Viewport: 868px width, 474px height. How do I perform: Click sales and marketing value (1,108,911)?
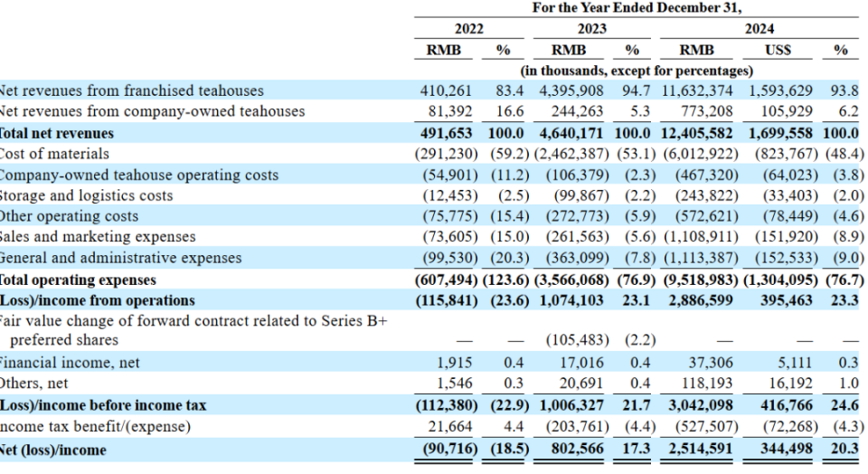tap(701, 236)
